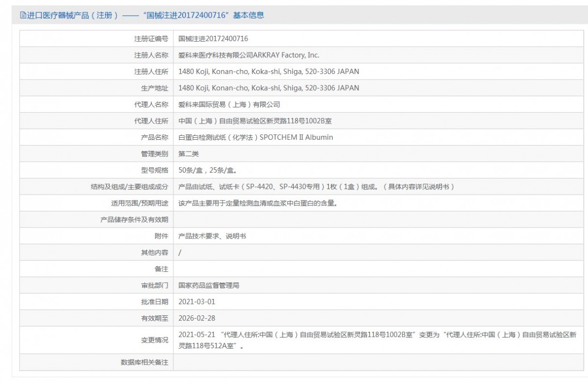Click the 适用范围/预期用途 label
The width and height of the screenshot is (588, 384).
click(140, 203)
